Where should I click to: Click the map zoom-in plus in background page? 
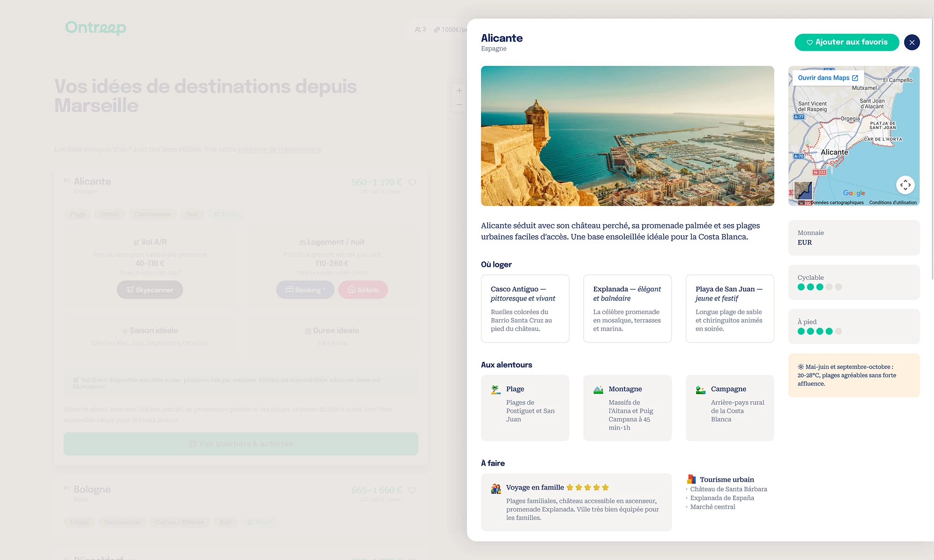(x=460, y=91)
